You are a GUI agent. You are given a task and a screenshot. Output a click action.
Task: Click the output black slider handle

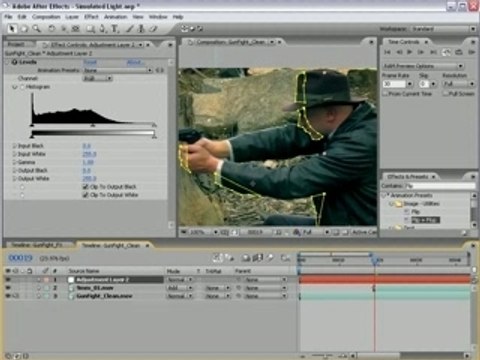(x=32, y=136)
